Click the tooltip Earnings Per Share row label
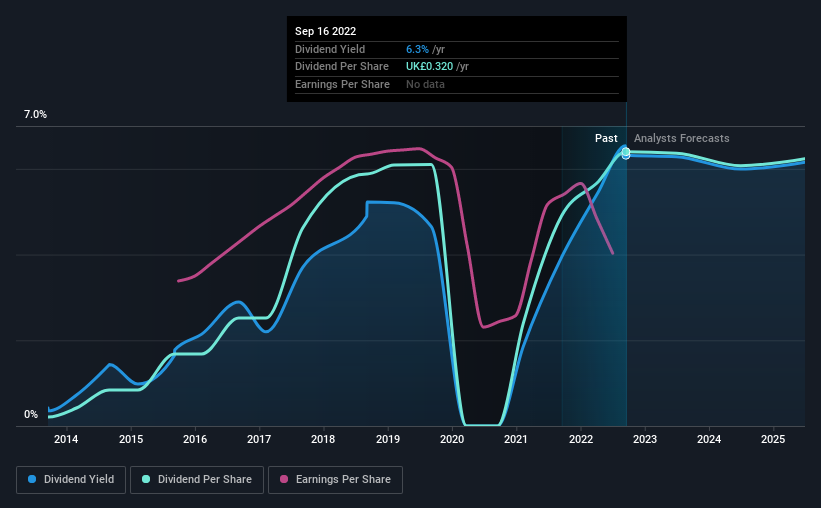 [x=342, y=84]
